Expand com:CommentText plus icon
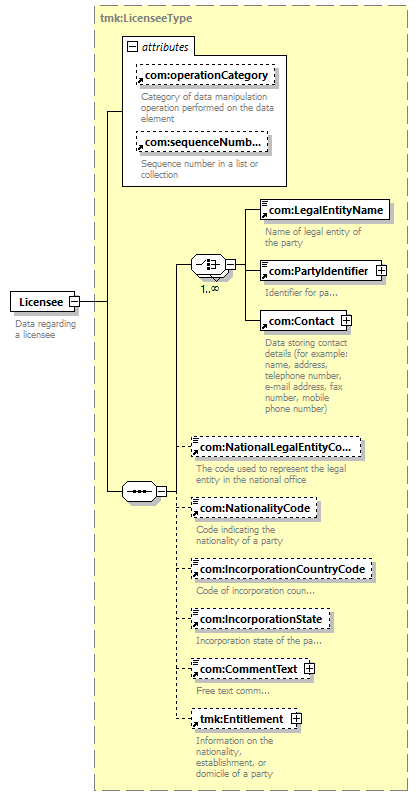Screen dimensions: 418x796 tap(309, 669)
